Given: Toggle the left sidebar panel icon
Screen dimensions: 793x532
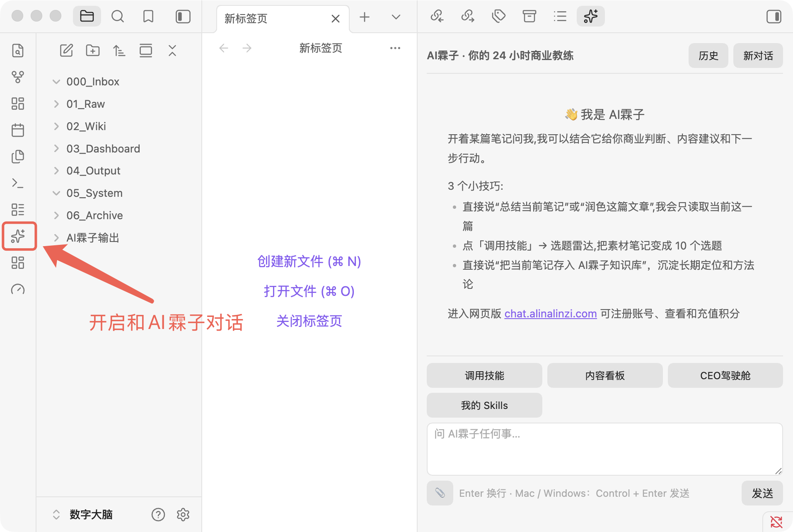Looking at the screenshot, I should pos(183,17).
